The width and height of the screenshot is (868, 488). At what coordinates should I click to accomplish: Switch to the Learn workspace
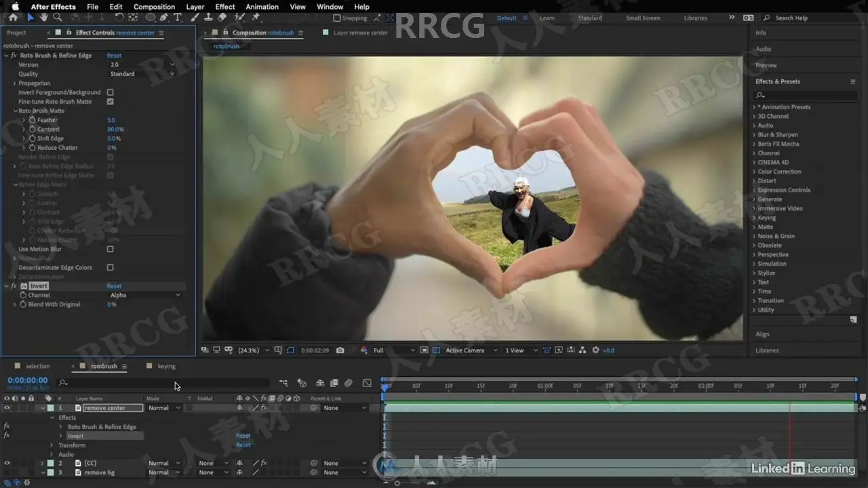click(547, 18)
